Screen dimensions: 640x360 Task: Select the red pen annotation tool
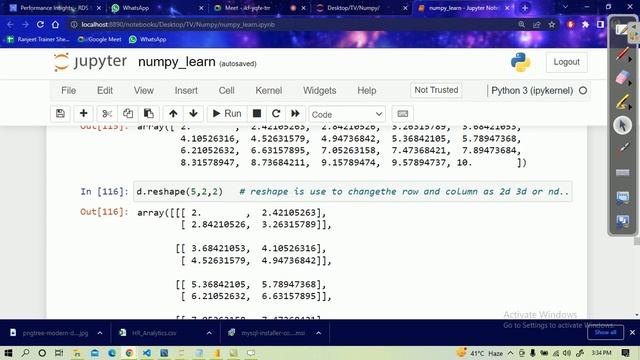tap(622, 53)
